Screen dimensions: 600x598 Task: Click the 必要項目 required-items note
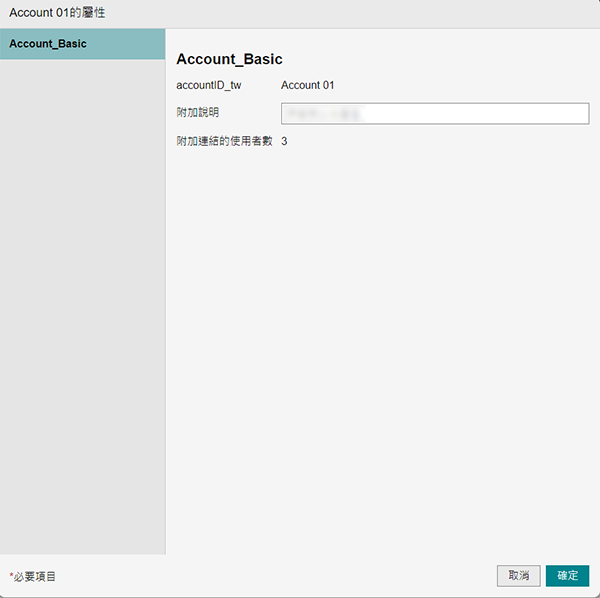click(x=35, y=577)
